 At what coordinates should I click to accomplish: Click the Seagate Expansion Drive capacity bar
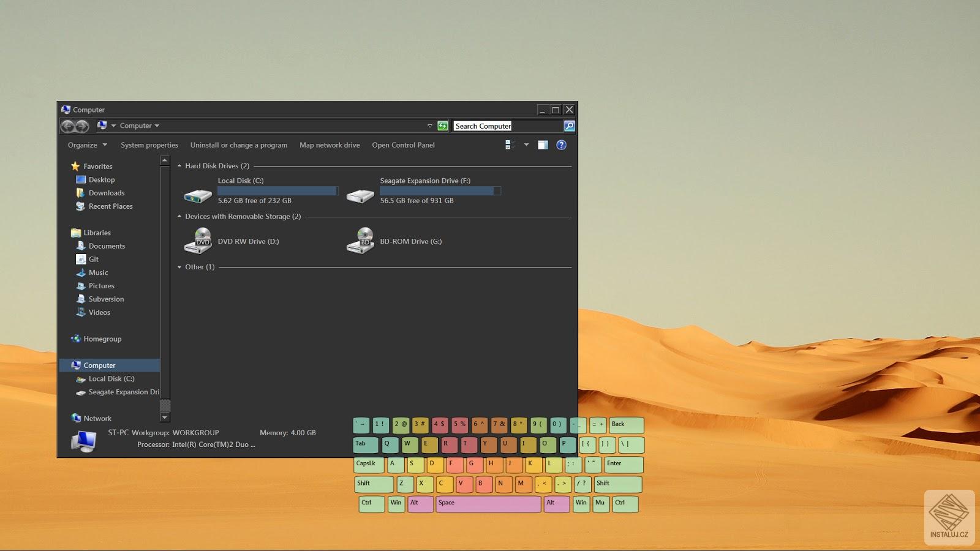click(x=440, y=191)
